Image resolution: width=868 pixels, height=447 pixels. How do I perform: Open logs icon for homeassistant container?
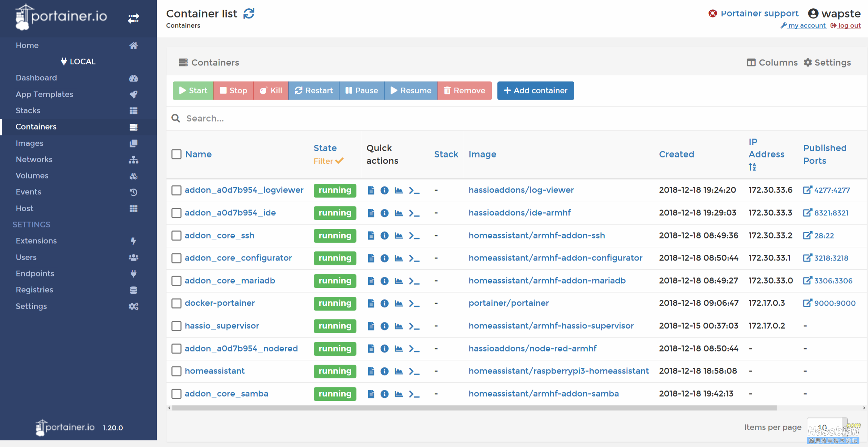pyautogui.click(x=371, y=371)
